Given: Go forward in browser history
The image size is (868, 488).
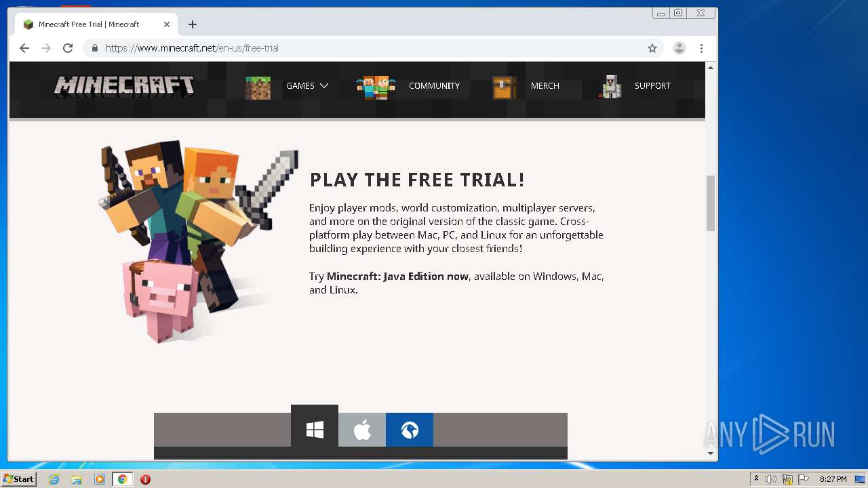Looking at the screenshot, I should [x=46, y=48].
